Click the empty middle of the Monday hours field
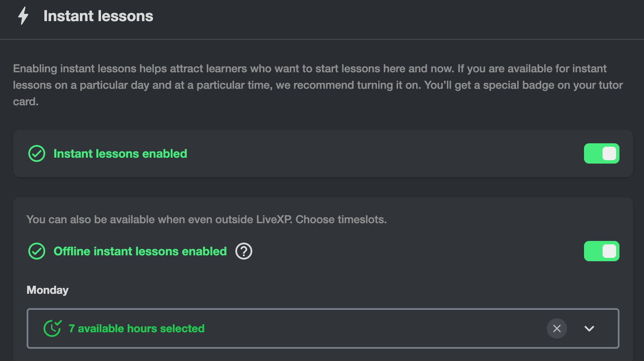 click(372, 328)
